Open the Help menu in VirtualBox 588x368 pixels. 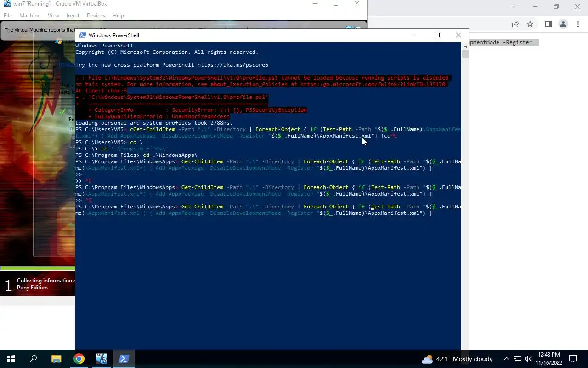coord(118,15)
